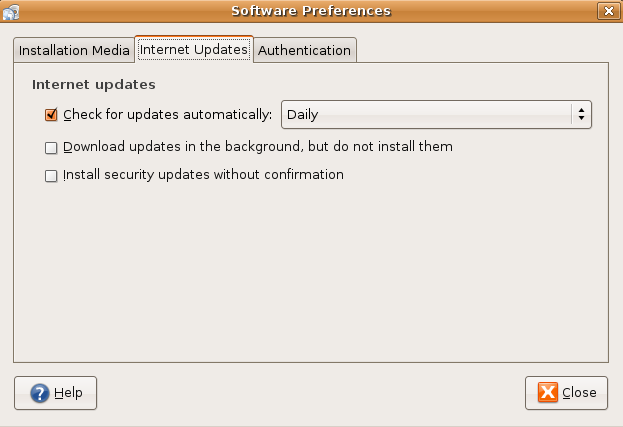Select the Internet Updates tab
The height and width of the screenshot is (427, 623).
coord(194,49)
